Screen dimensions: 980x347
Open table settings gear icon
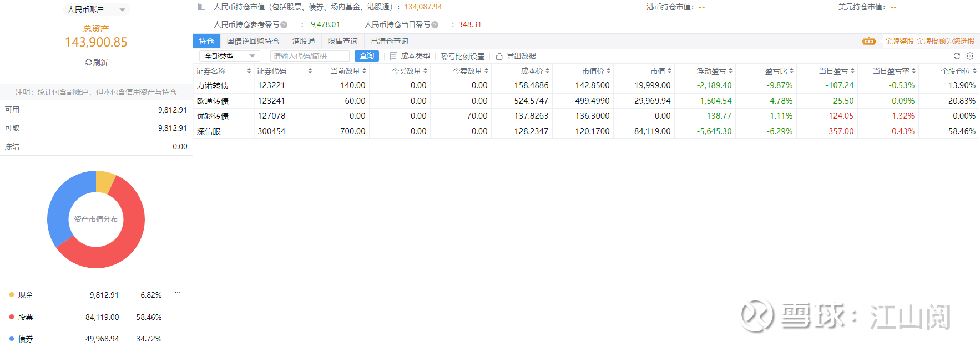pyautogui.click(x=970, y=56)
